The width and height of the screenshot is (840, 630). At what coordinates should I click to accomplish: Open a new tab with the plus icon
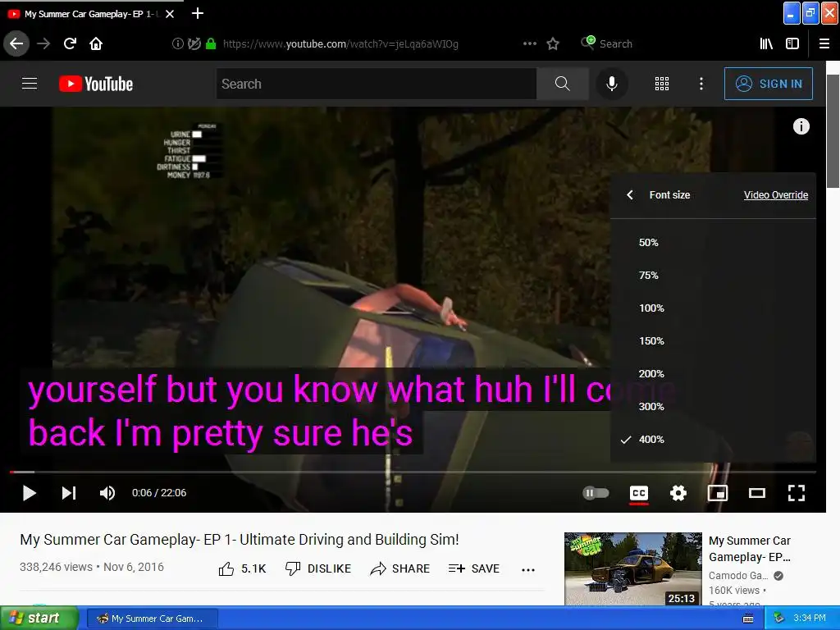[x=197, y=13]
